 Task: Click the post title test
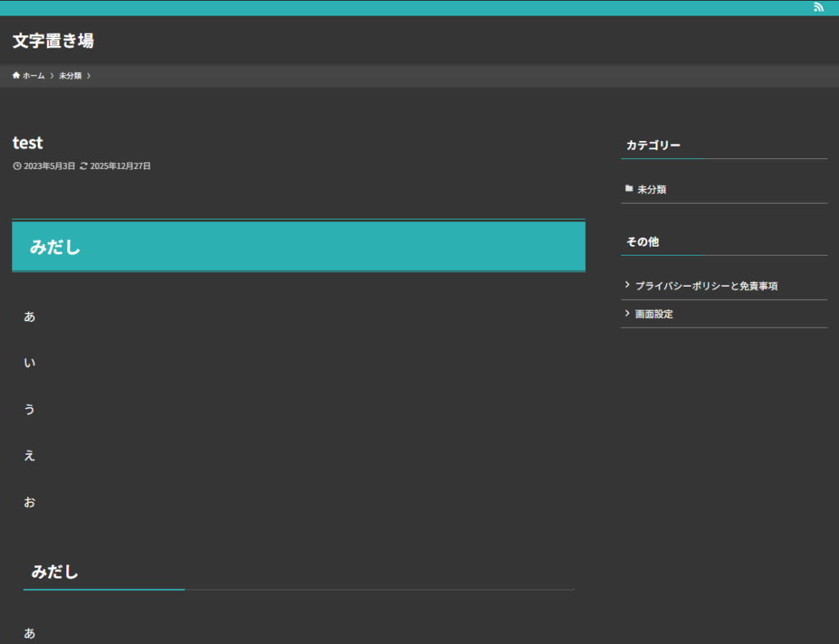(x=28, y=143)
